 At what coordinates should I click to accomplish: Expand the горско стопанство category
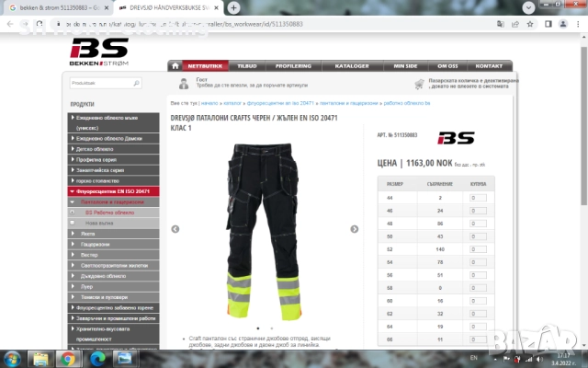(x=113, y=180)
